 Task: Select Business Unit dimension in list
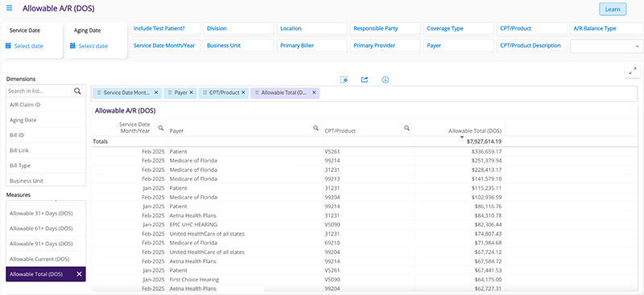pyautogui.click(x=46, y=180)
